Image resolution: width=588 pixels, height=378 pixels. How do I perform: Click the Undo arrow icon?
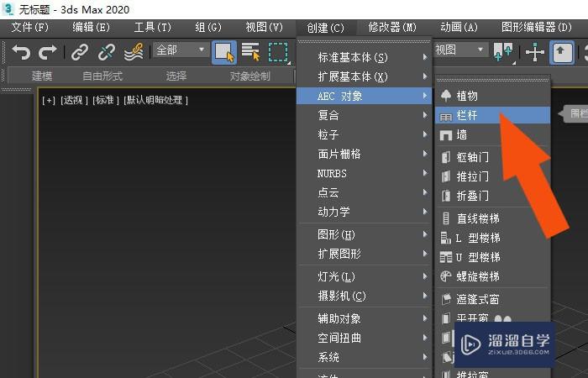pyautogui.click(x=21, y=52)
